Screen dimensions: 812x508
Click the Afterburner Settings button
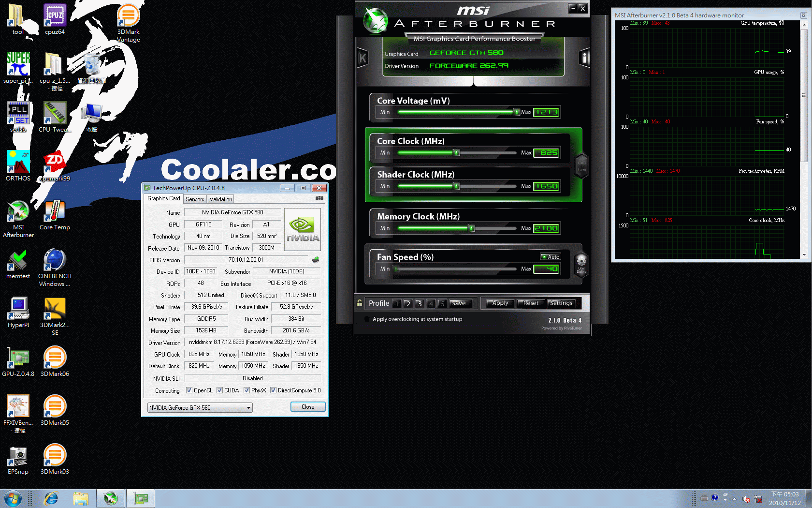click(x=561, y=303)
